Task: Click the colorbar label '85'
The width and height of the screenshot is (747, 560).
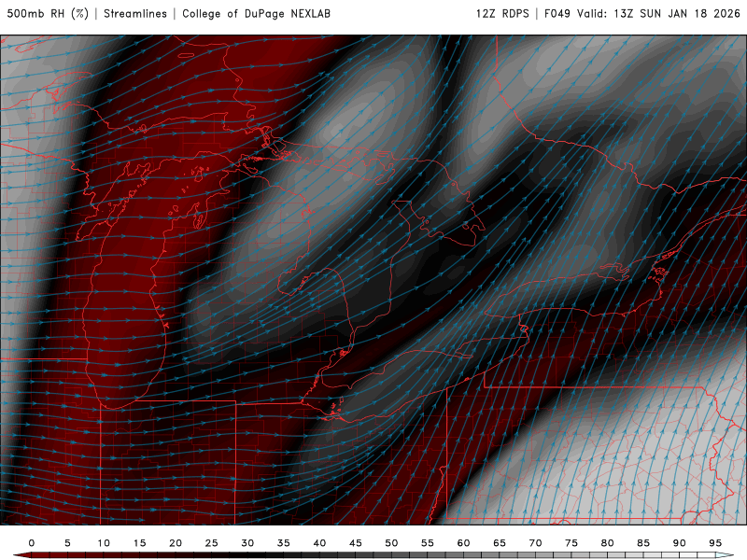Action: point(643,543)
